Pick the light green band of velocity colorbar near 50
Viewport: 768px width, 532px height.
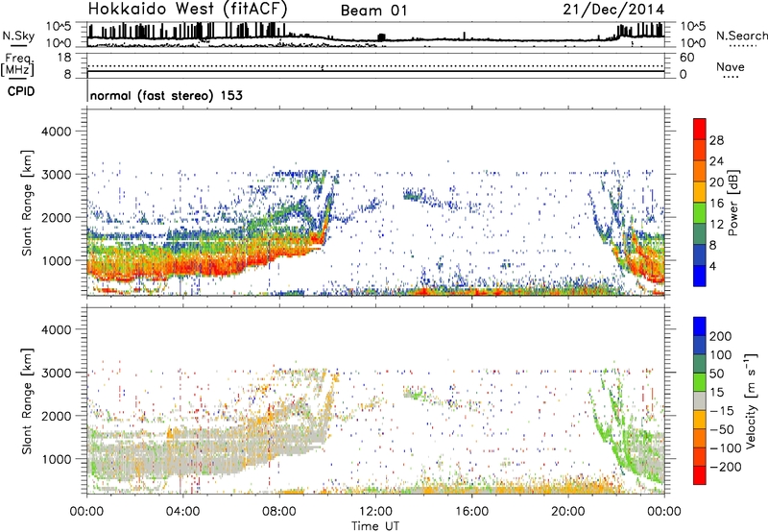[700, 382]
